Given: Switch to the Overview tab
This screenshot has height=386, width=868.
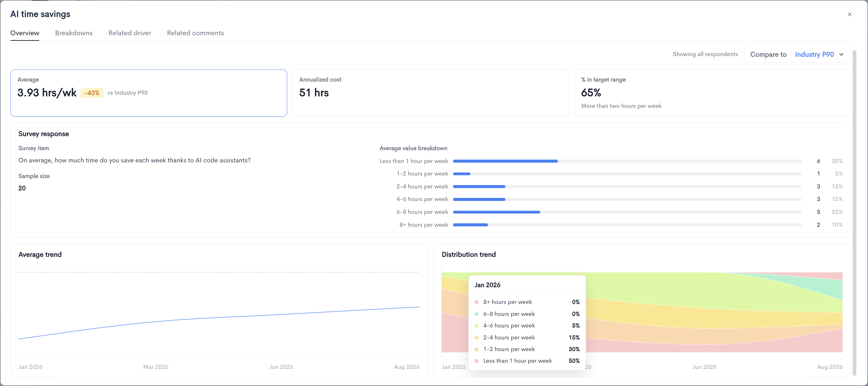Looking at the screenshot, I should tap(25, 33).
